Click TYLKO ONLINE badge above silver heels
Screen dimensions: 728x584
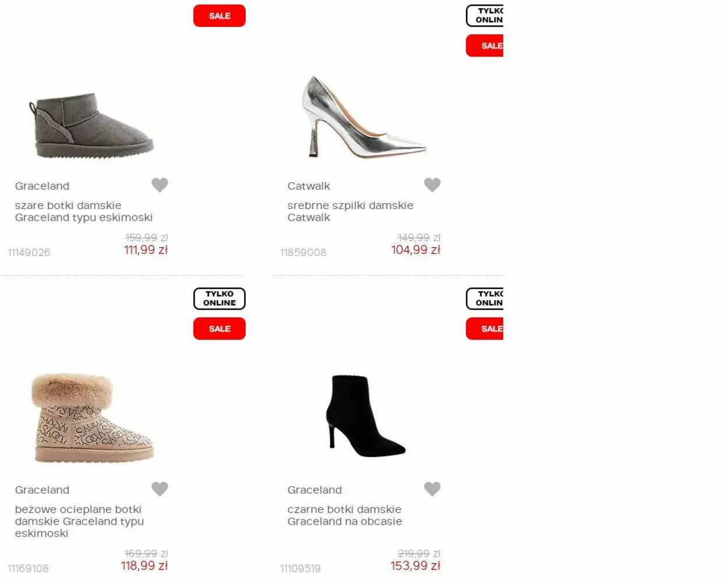pyautogui.click(x=485, y=16)
